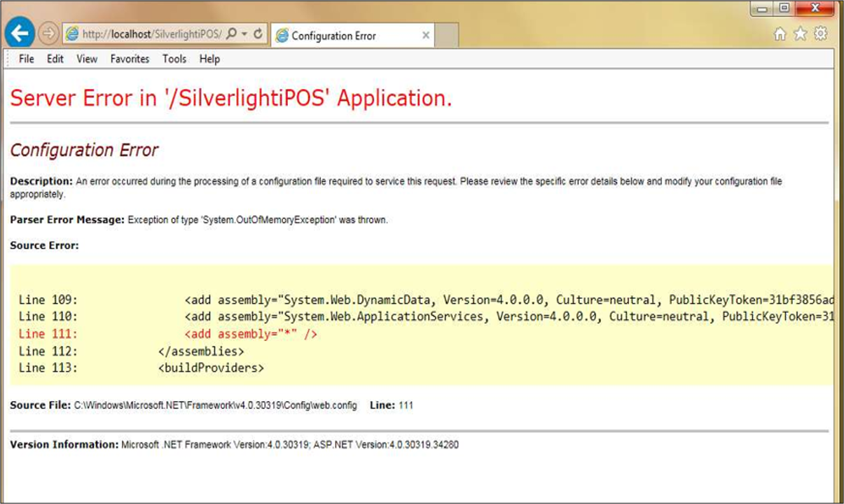Open the Favorites menu
The width and height of the screenshot is (844, 504).
[x=130, y=59]
